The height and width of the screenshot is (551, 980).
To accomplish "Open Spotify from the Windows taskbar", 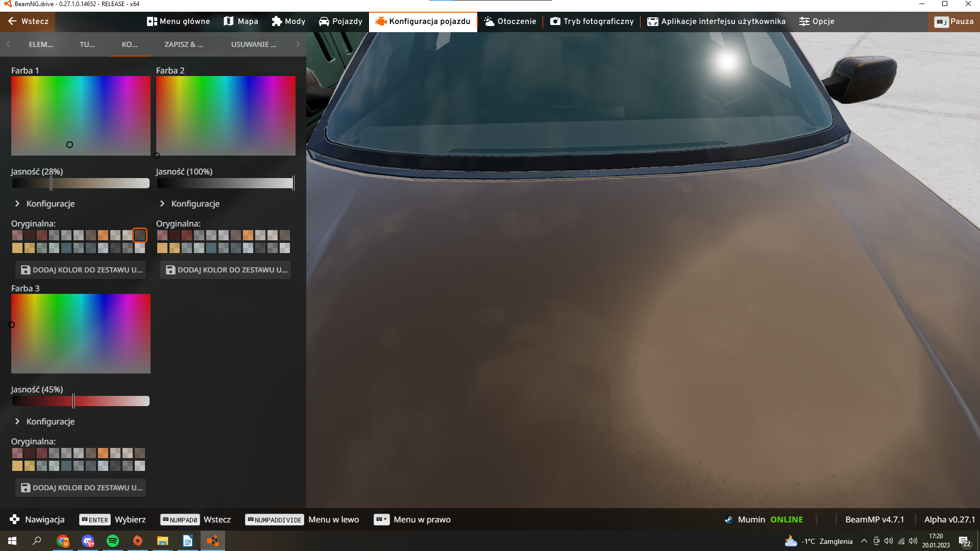I will [x=113, y=541].
